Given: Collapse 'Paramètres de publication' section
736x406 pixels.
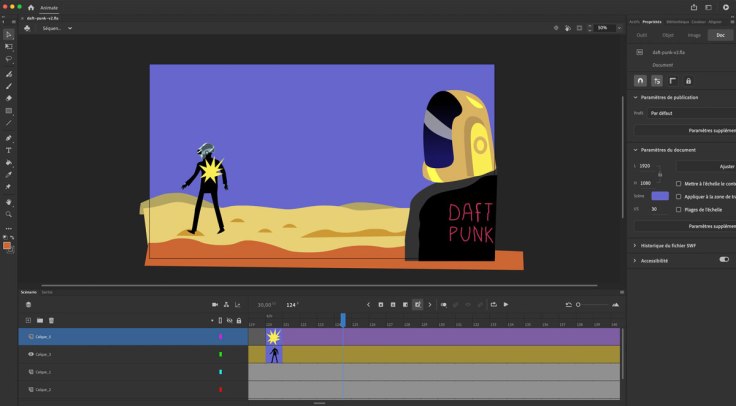Looking at the screenshot, I should [636, 98].
